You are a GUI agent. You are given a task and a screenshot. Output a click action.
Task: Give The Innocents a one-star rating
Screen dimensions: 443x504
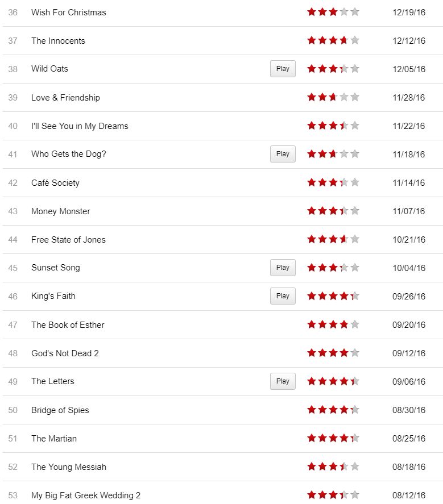pyautogui.click(x=312, y=40)
